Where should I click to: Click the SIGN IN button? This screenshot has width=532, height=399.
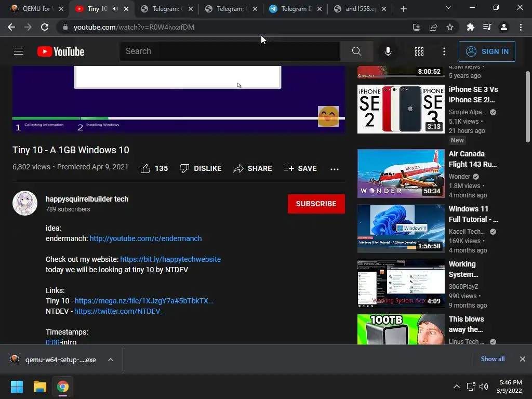(x=487, y=51)
